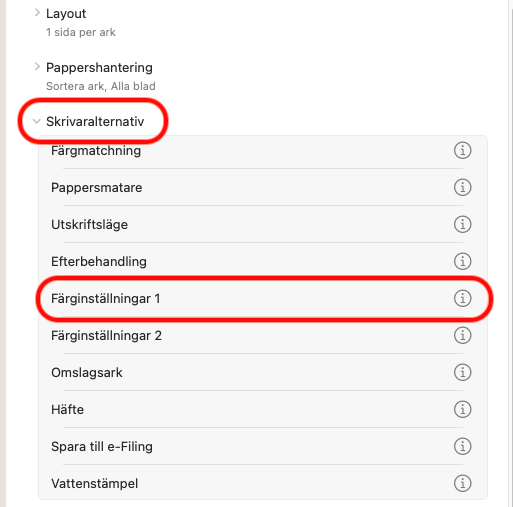The width and height of the screenshot is (513, 507).
Task: Open Vattenstämpel info icon
Action: point(462,483)
